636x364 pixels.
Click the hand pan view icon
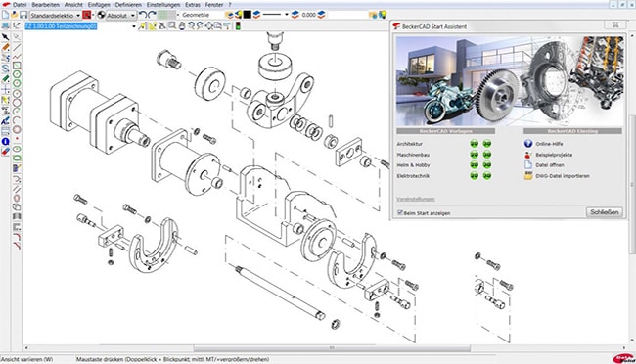tap(182, 26)
